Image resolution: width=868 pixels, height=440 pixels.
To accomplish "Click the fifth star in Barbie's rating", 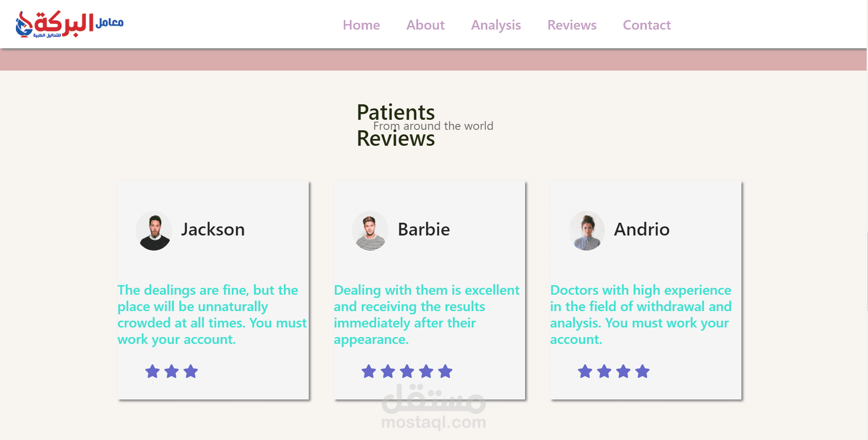I will [445, 372].
